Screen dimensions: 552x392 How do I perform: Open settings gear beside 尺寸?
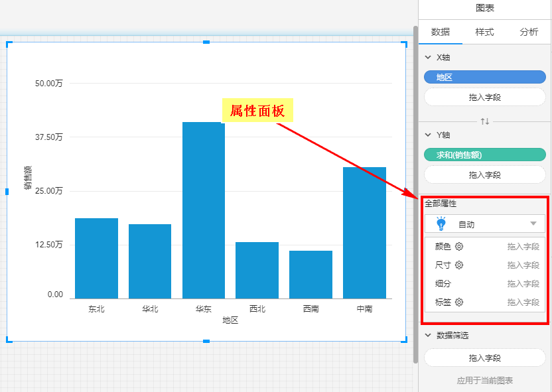click(459, 265)
